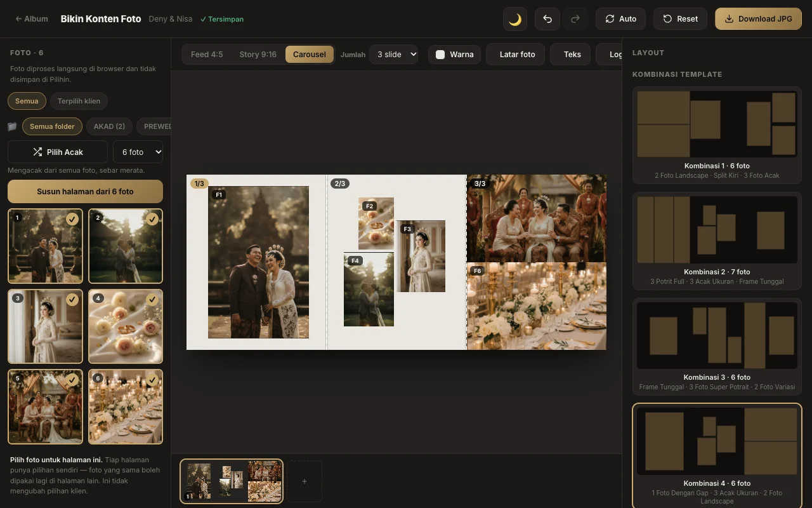Uncheck photo 6 table checkmark
Image resolution: width=812 pixels, height=508 pixels.
152,379
